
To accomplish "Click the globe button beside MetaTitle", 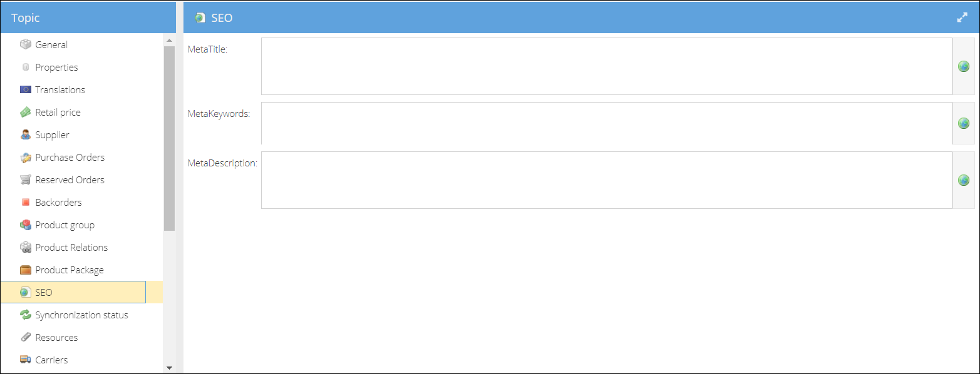I will click(x=964, y=66).
